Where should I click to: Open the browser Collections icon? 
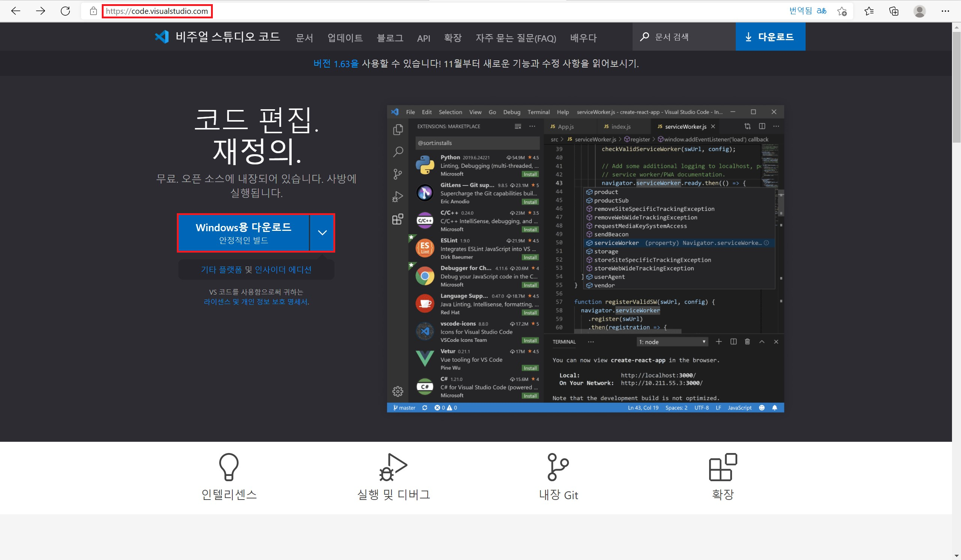894,11
